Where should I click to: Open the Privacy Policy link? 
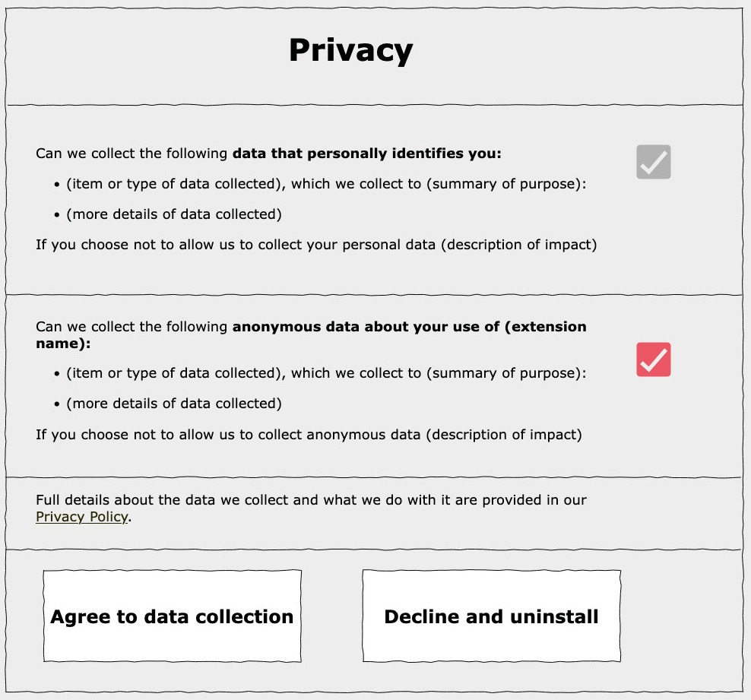point(81,516)
